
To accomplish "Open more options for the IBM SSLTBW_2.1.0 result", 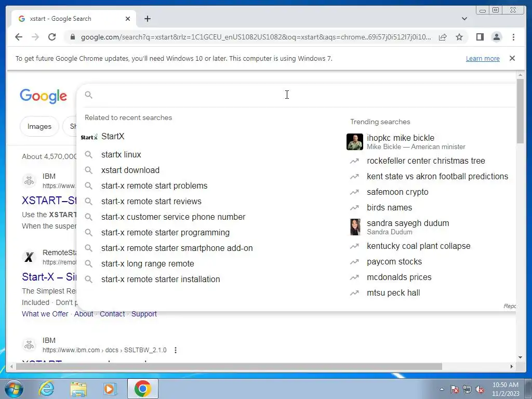I will point(176,350).
